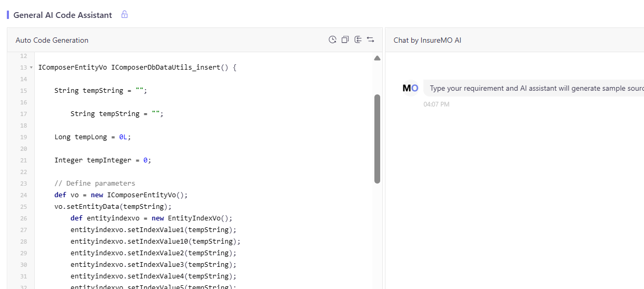The image size is (644, 289).
Task: Click the structure tree icon in code toolbar
Action: (358, 40)
